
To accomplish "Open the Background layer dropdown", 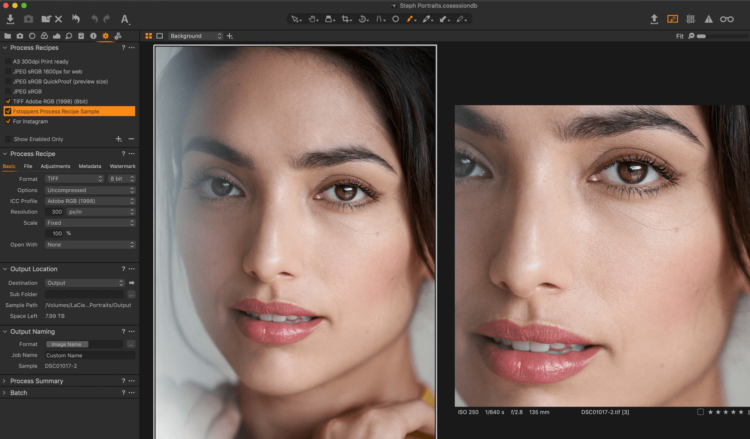I will 195,36.
